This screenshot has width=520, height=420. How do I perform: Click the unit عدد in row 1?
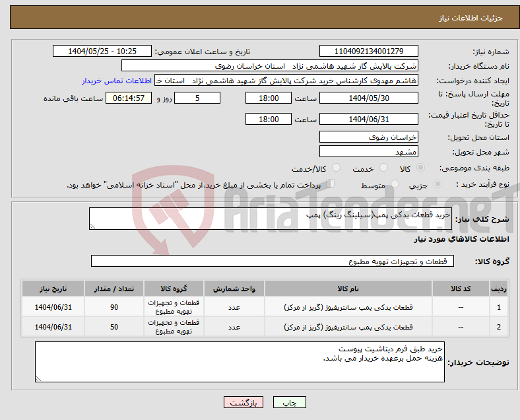(234, 307)
